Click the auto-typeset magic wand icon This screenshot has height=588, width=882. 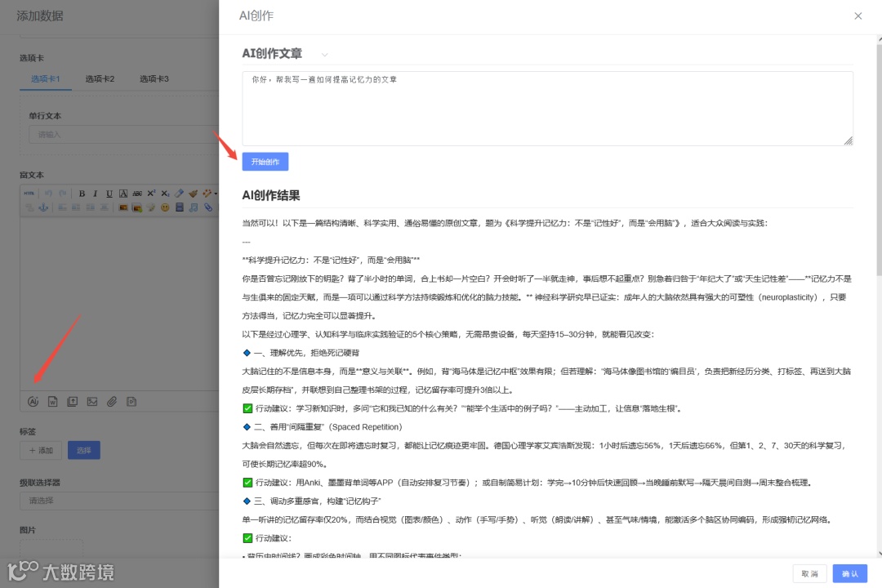pyautogui.click(x=207, y=194)
